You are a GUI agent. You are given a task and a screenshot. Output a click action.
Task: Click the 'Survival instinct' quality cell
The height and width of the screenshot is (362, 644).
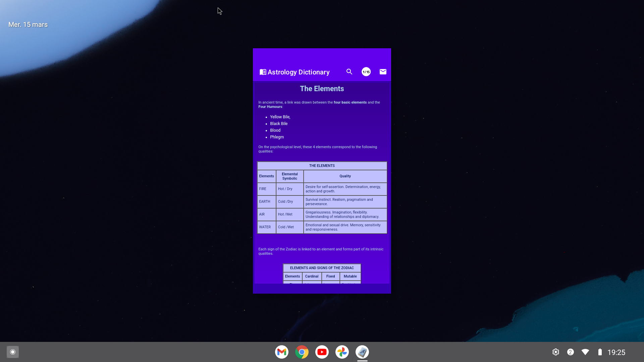345,202
